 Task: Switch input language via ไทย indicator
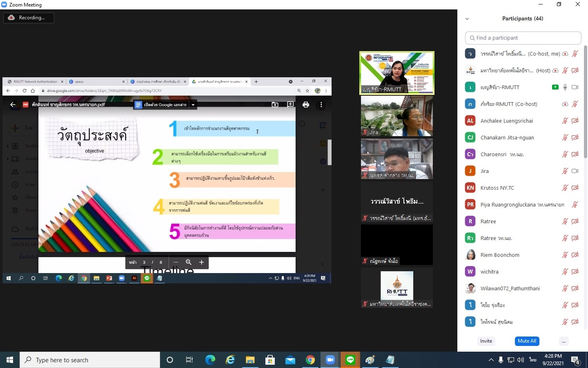click(533, 360)
